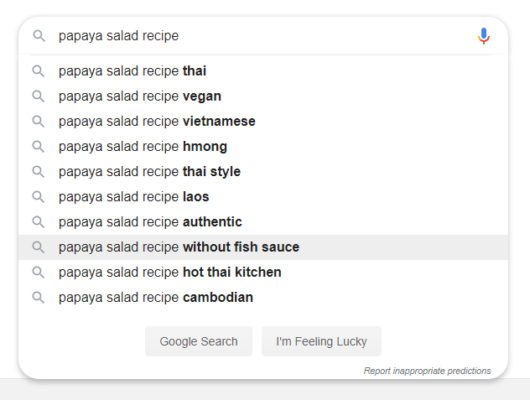This screenshot has height=400, width=530.
Task: Click the Google Search button
Action: pos(199,341)
